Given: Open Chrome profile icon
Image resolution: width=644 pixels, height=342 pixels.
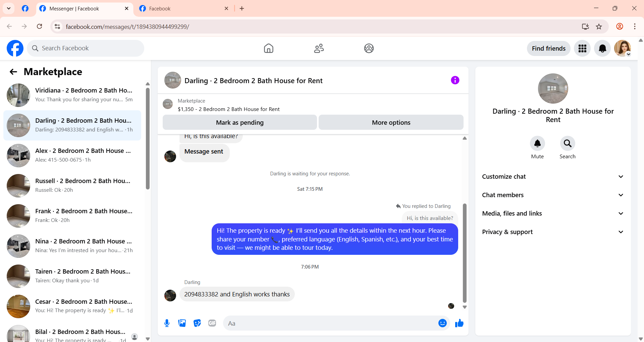Looking at the screenshot, I should point(620,26).
